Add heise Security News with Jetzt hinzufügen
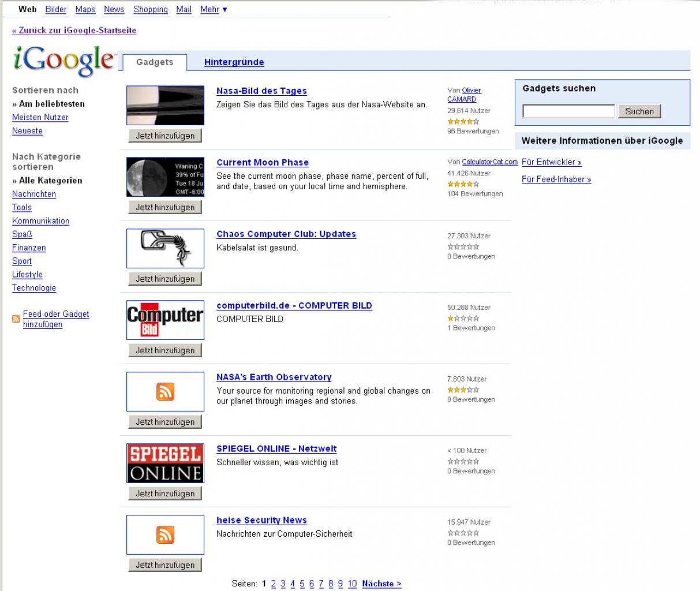Viewport: 700px width, 591px height. 165,565
